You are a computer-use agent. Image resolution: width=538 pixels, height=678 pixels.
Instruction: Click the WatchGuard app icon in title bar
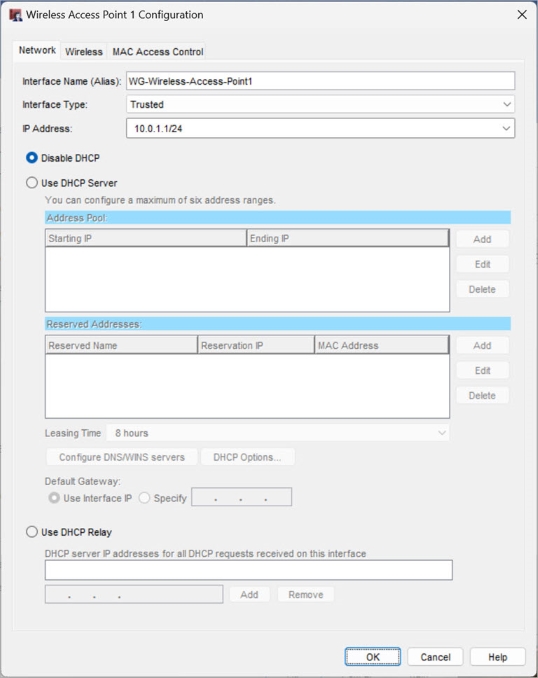pyautogui.click(x=16, y=15)
